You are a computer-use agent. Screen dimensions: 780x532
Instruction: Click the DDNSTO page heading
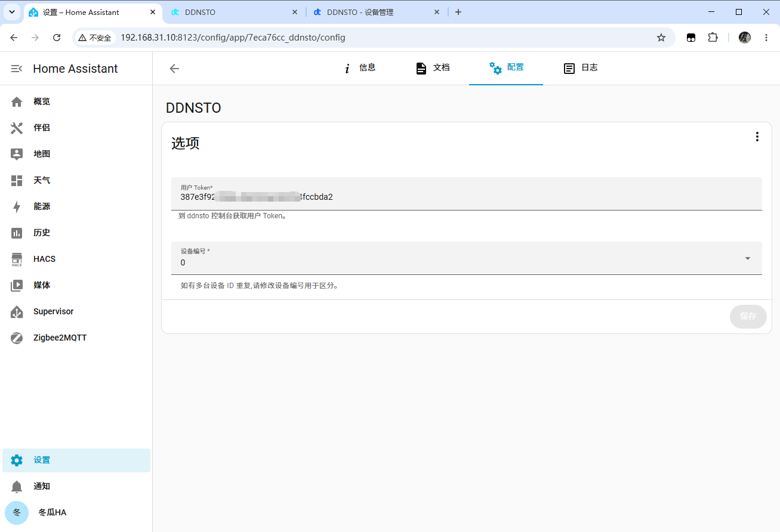tap(193, 108)
